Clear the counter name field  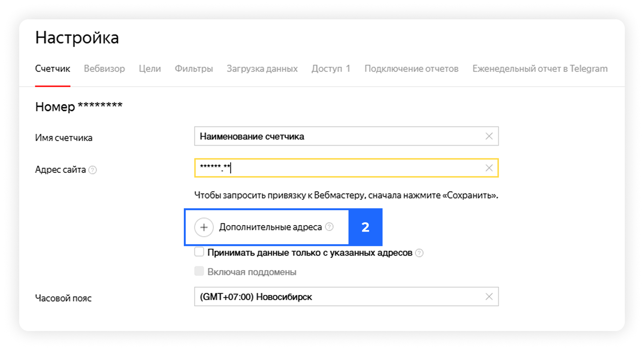(489, 136)
